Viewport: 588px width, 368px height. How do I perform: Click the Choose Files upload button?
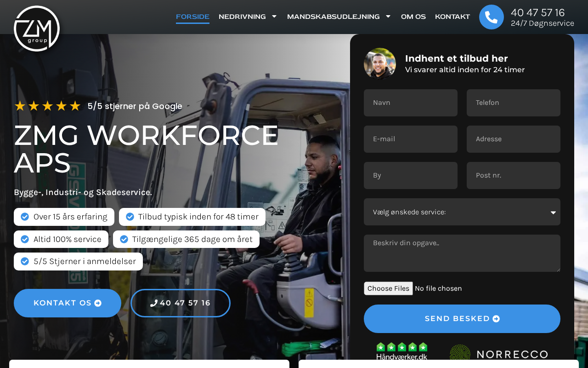coord(389,288)
